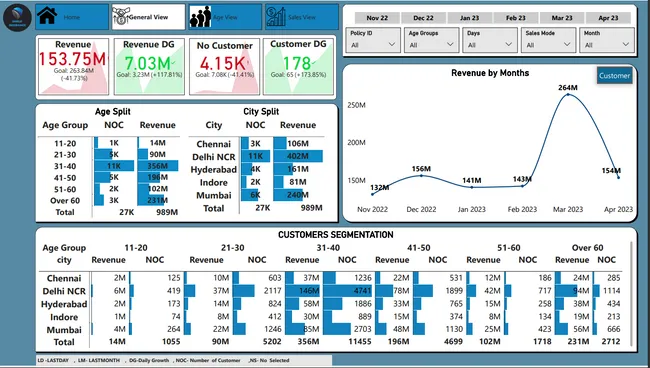Click the 141M Jan 2023 data point
The image size is (650, 368).
(472, 187)
